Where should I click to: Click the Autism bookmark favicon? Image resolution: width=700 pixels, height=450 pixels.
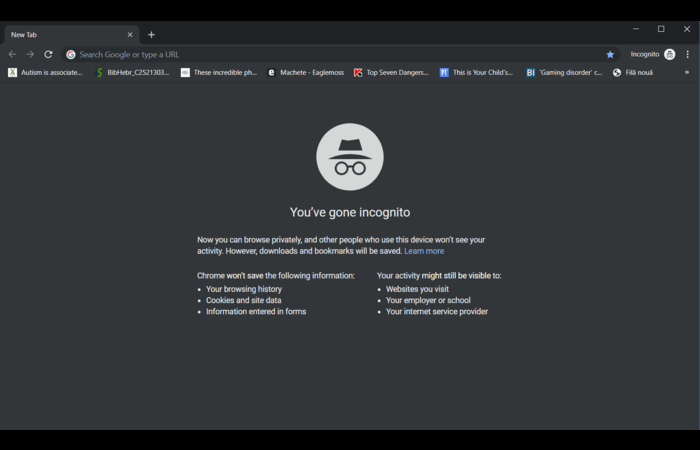pos(12,72)
